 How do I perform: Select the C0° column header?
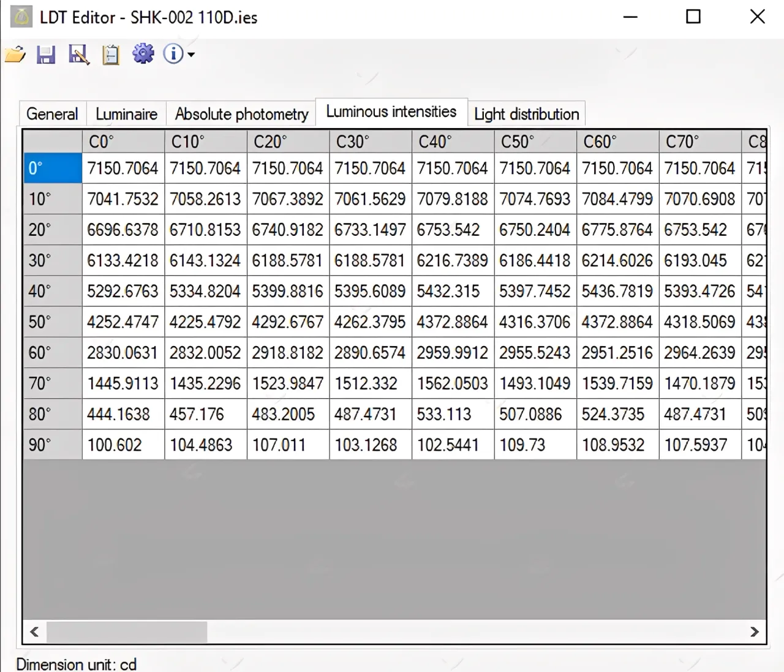(x=123, y=141)
